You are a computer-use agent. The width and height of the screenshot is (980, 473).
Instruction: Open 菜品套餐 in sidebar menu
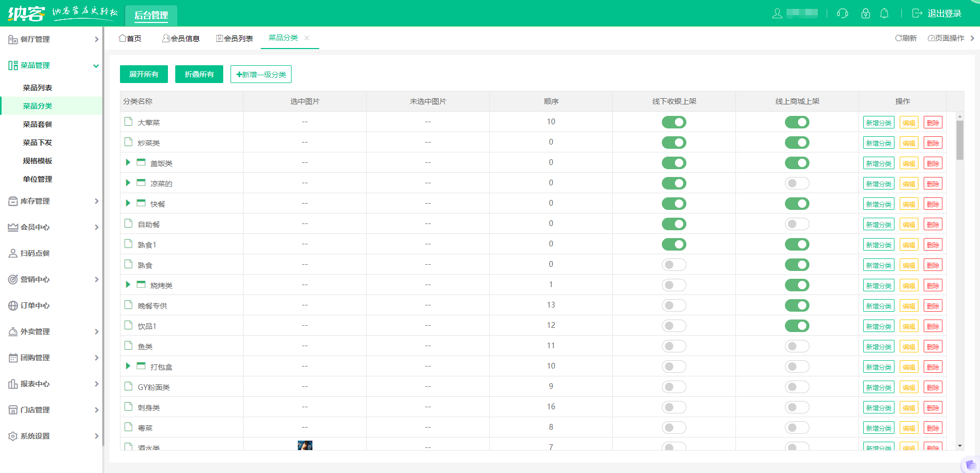tap(38, 124)
